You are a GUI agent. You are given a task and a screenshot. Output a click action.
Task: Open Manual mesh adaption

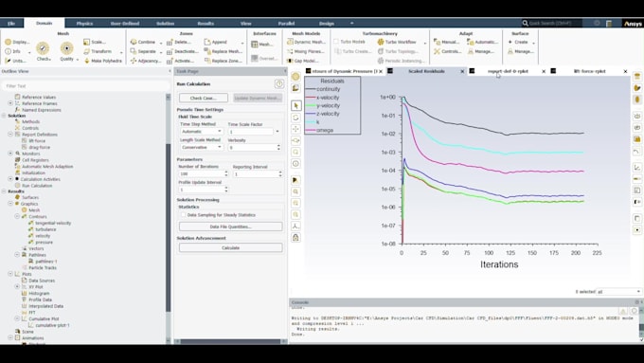coord(447,42)
